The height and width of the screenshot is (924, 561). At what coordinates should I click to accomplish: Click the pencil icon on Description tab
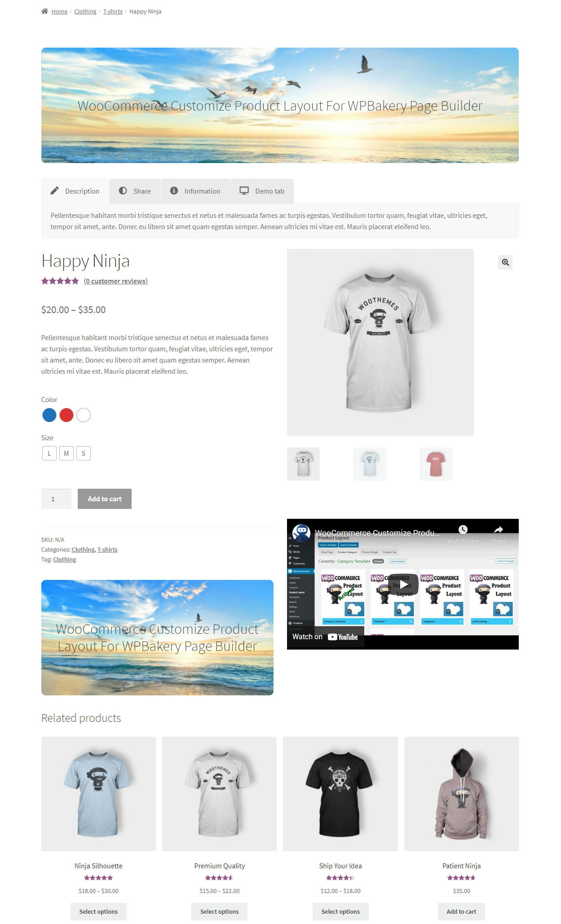click(54, 190)
